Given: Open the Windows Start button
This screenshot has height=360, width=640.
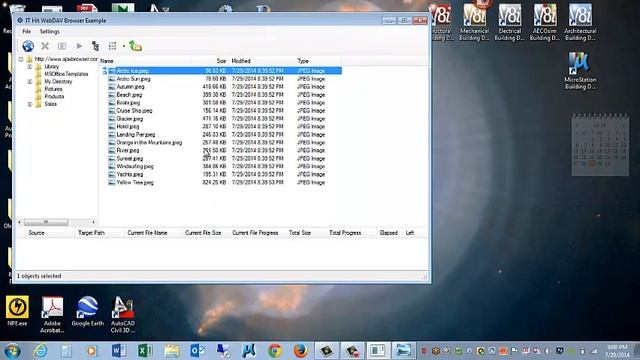Looking at the screenshot, I should click(12, 351).
